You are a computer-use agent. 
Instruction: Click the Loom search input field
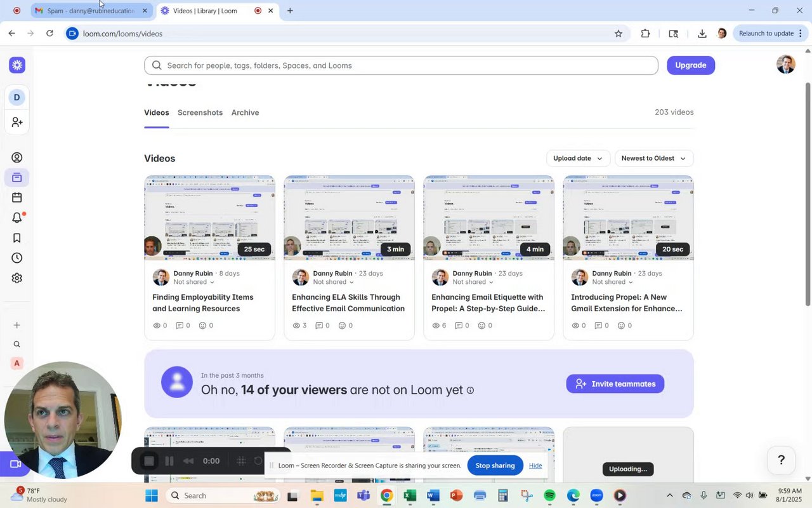coord(401,65)
